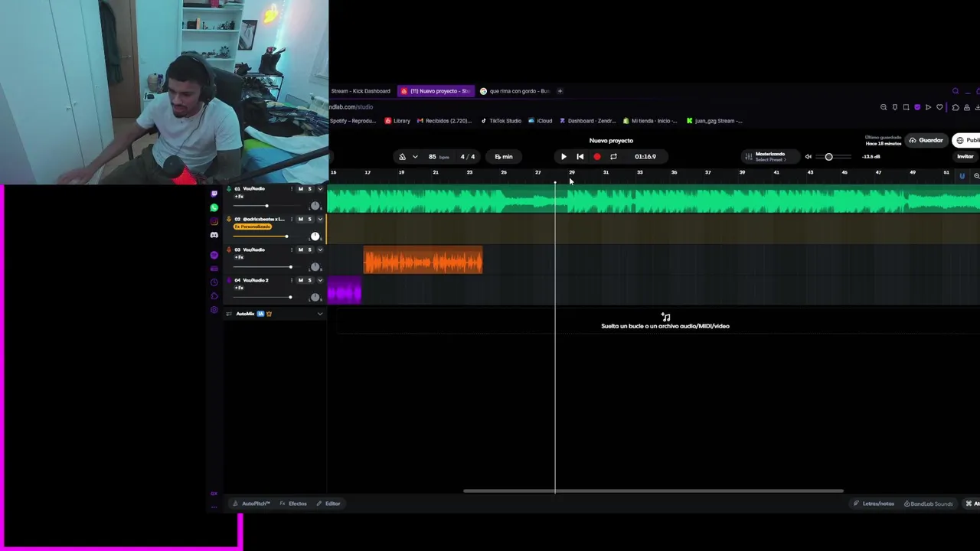Screen dimensions: 980x551
Task: Open TikTok Studio bookmark
Action: [501, 121]
